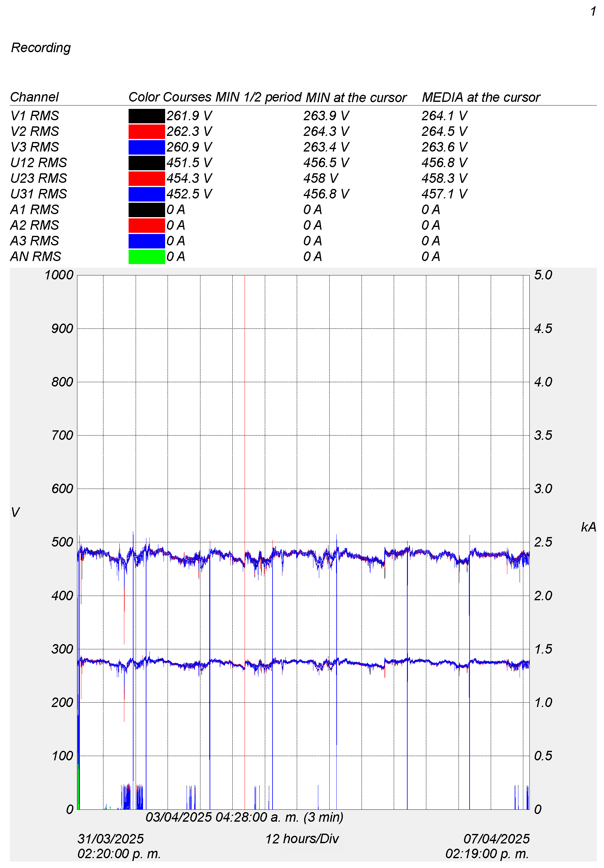Click the V1 RMS black color swatch
Screen dimensions: 604x868
[146, 116]
